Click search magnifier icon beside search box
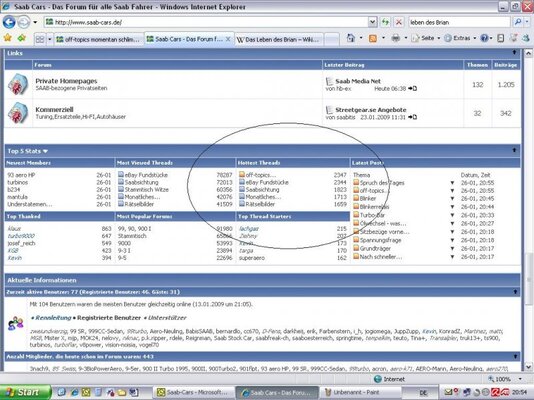The height and width of the screenshot is (400, 534). pos(518,22)
